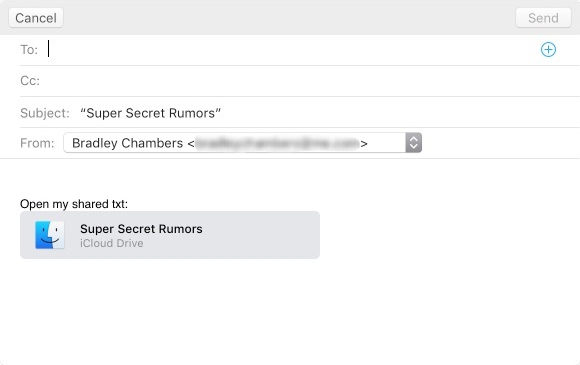This screenshot has width=580, height=365.
Task: Click the From popup up-down arrows
Action: point(414,143)
